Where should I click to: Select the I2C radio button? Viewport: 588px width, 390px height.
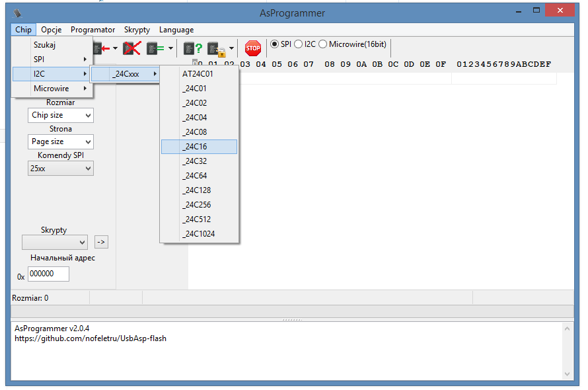click(299, 44)
